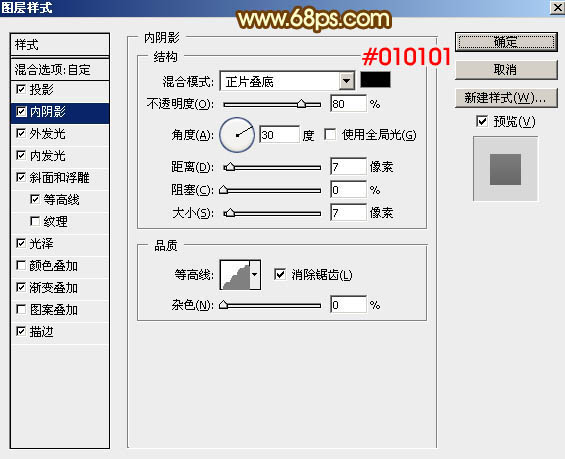The image size is (565, 459).
Task: Toggle the 外发光 checkbox
Action: click(x=21, y=134)
